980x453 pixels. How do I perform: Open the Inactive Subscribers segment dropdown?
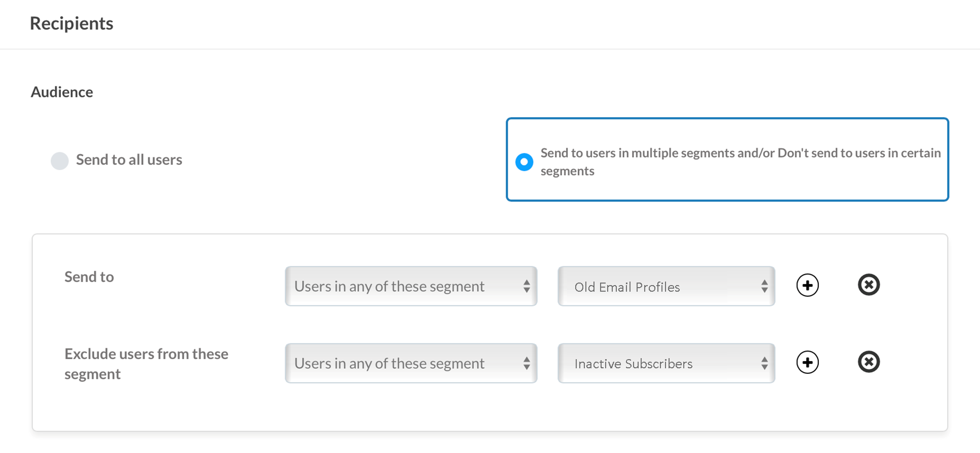tap(666, 363)
